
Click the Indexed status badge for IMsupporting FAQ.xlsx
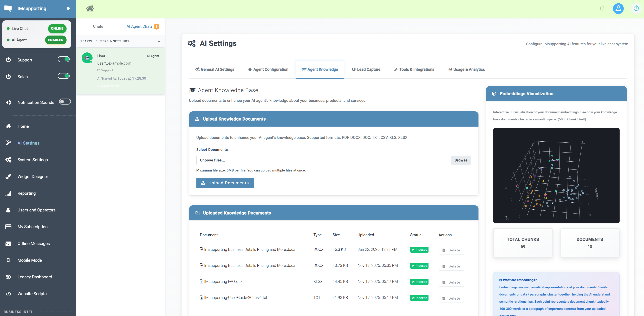[419, 282]
